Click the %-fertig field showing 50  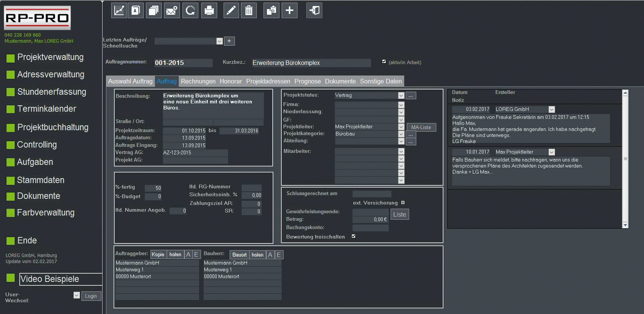(x=153, y=188)
